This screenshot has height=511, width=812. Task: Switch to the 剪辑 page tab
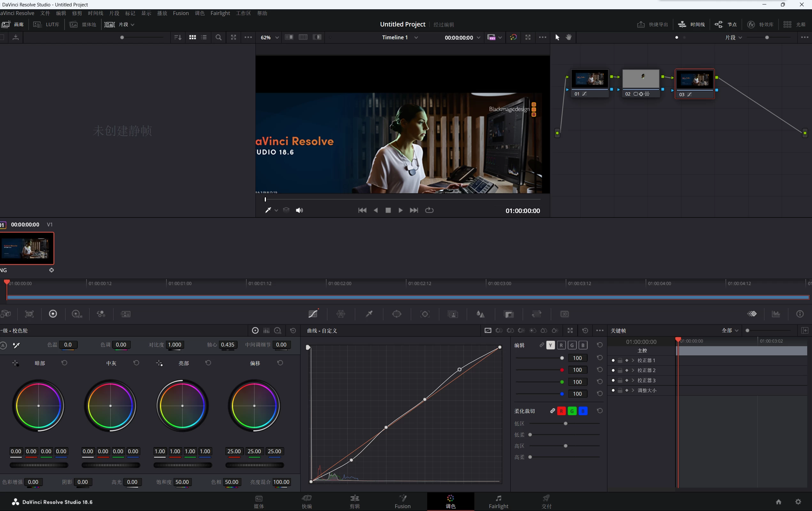(355, 501)
